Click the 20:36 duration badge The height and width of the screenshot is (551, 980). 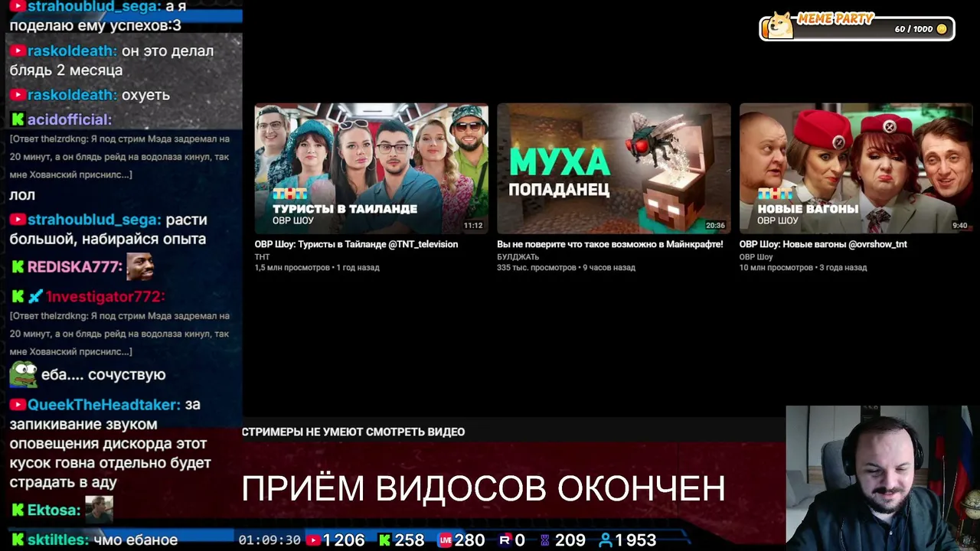pos(715,226)
